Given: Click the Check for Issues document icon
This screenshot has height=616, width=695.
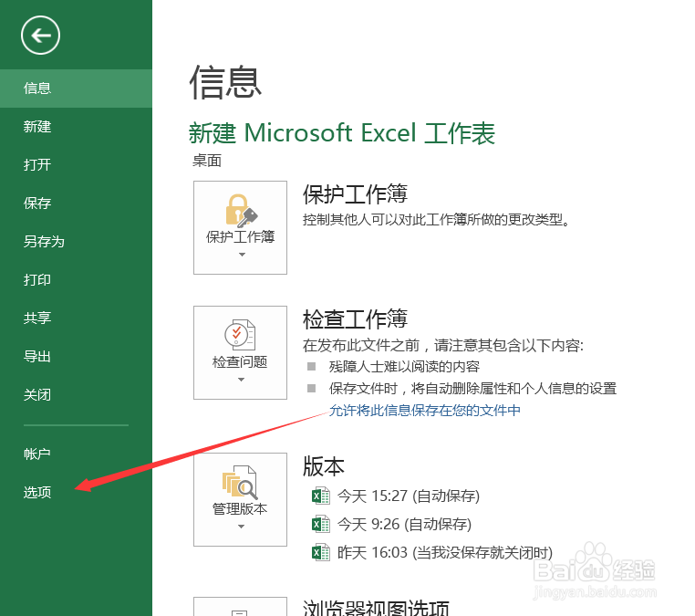Looking at the screenshot, I should coord(240,335).
